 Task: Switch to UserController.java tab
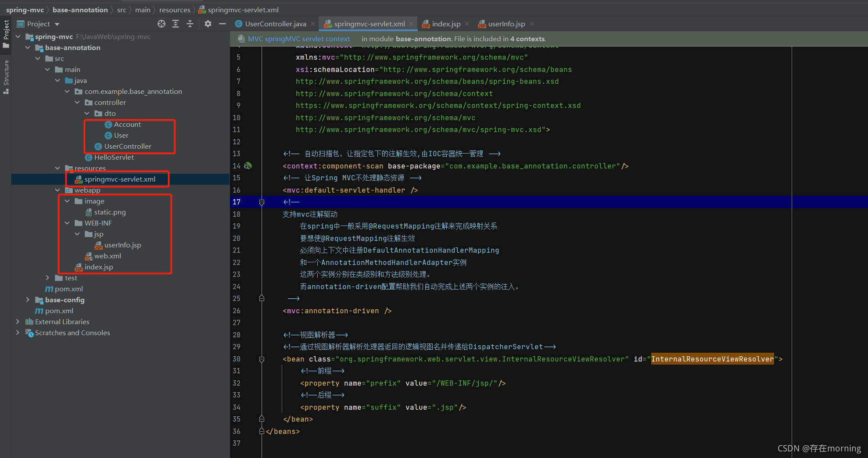275,24
